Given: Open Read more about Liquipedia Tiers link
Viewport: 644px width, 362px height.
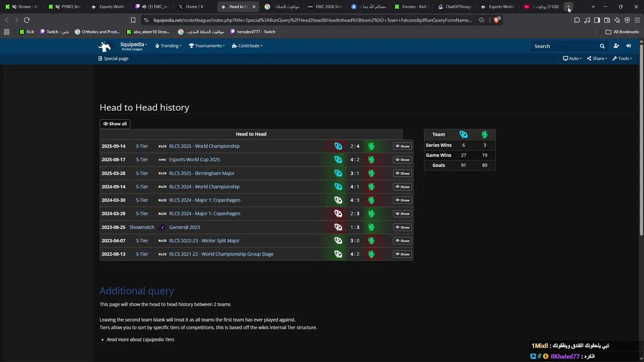Looking at the screenshot, I should click(x=140, y=339).
